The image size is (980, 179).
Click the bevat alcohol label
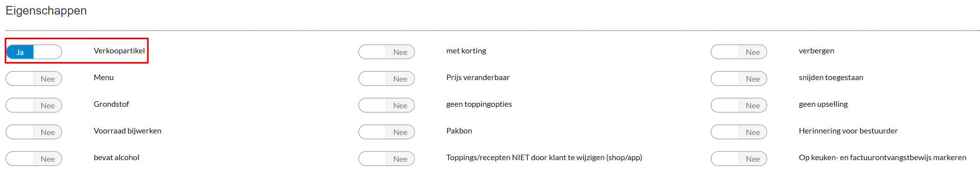(x=116, y=157)
